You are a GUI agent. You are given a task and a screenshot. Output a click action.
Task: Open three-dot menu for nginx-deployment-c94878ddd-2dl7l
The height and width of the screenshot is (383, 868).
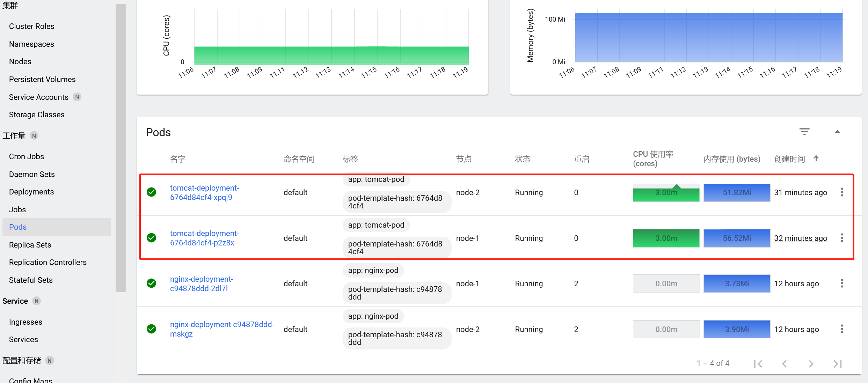coord(842,283)
